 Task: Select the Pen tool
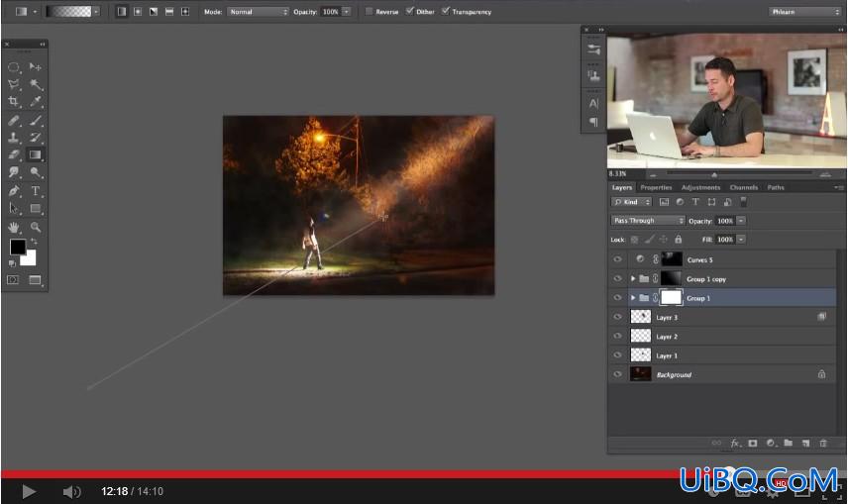(14, 191)
